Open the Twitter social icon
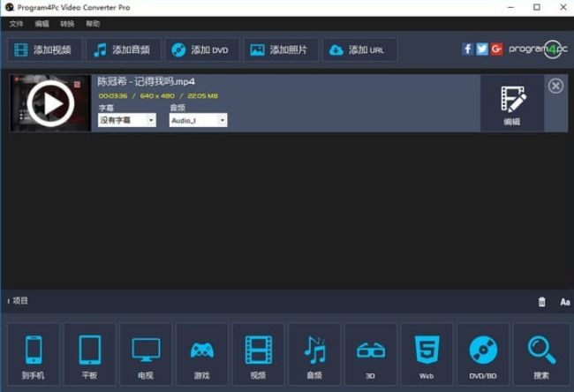The height and width of the screenshot is (392, 574). click(x=482, y=49)
